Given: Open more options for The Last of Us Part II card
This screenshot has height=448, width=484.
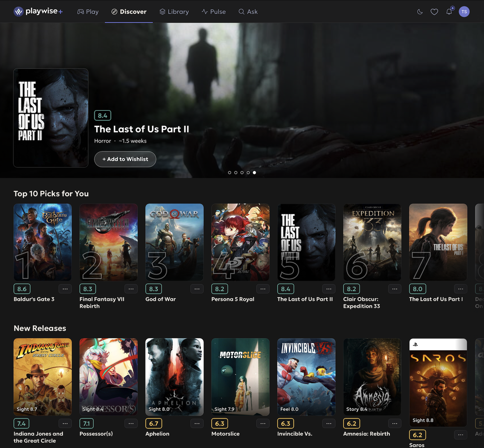Looking at the screenshot, I should coord(329,289).
